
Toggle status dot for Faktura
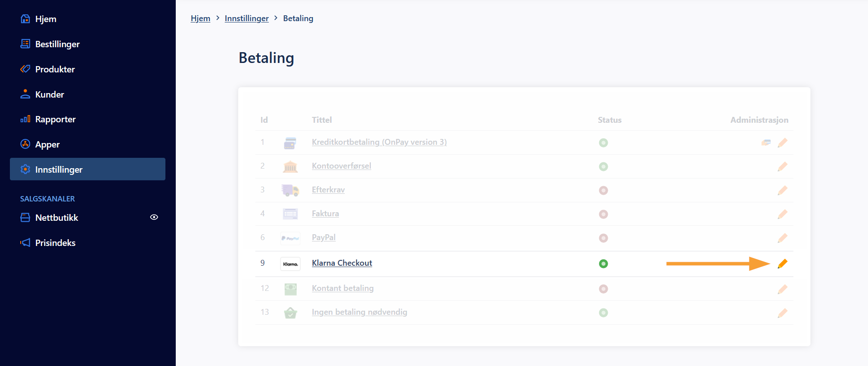pyautogui.click(x=603, y=214)
